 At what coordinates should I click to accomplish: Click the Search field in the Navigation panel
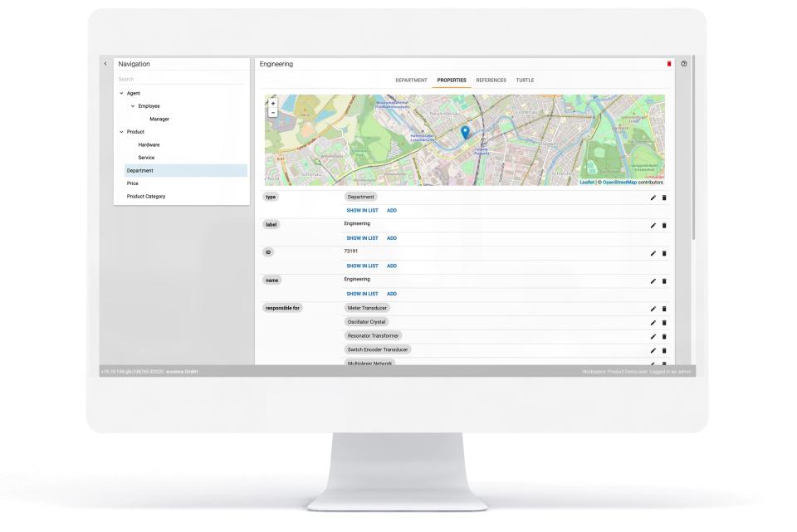pyautogui.click(x=166, y=78)
